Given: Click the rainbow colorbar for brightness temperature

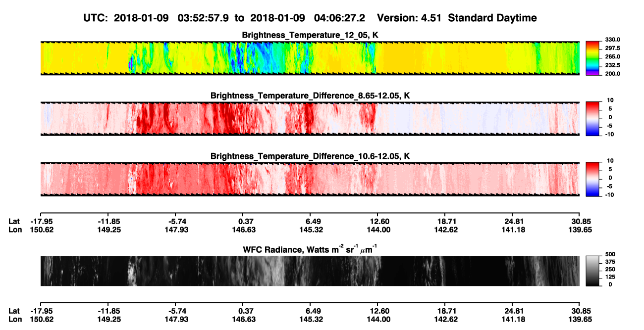Looking at the screenshot, I should [592, 58].
